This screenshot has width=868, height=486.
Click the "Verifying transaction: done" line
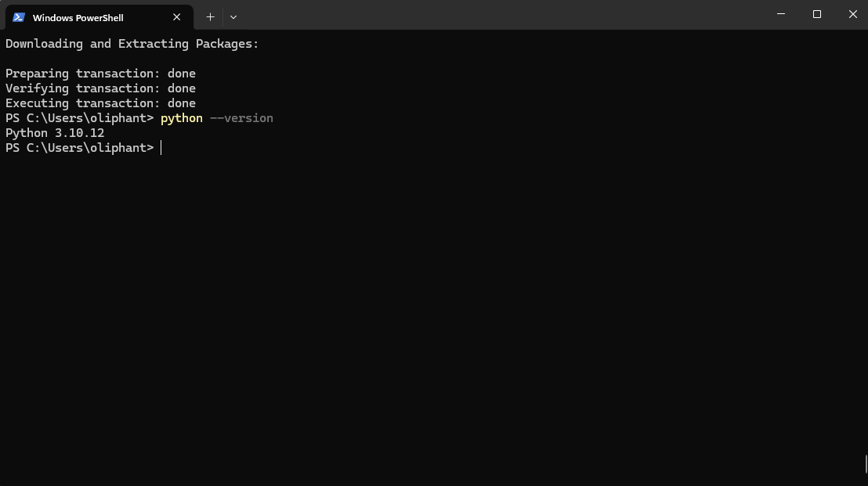point(100,88)
